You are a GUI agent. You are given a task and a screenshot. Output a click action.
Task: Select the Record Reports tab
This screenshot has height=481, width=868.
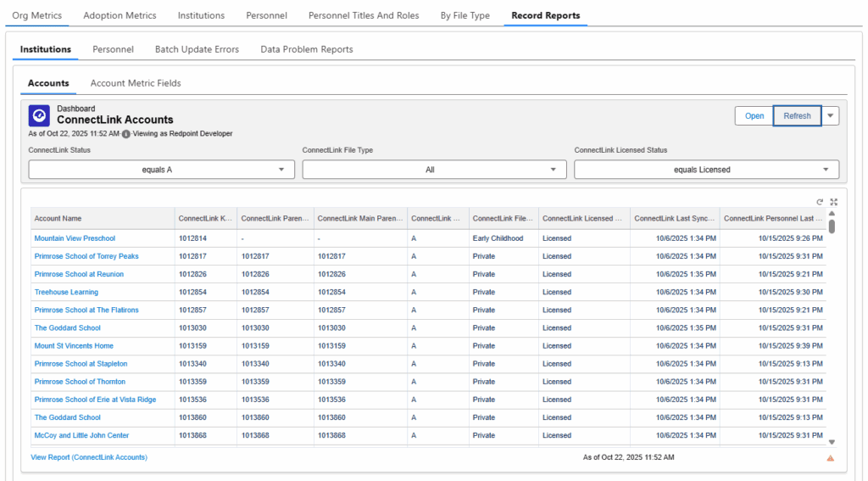(546, 15)
